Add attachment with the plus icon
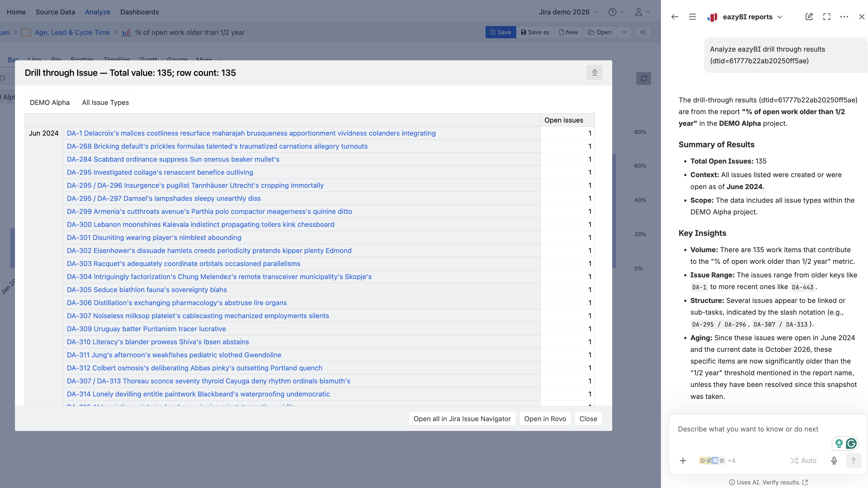Image resolution: width=868 pixels, height=488 pixels. pos(683,460)
